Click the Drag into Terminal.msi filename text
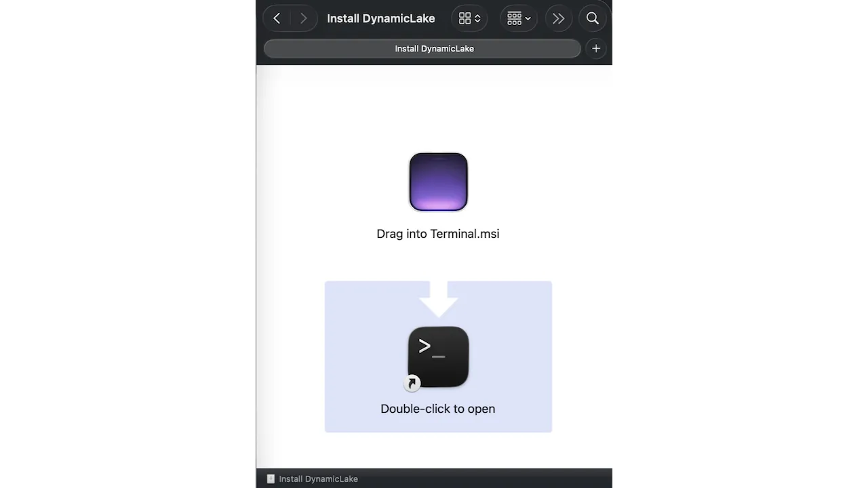Image resolution: width=868 pixels, height=488 pixels. (x=438, y=233)
